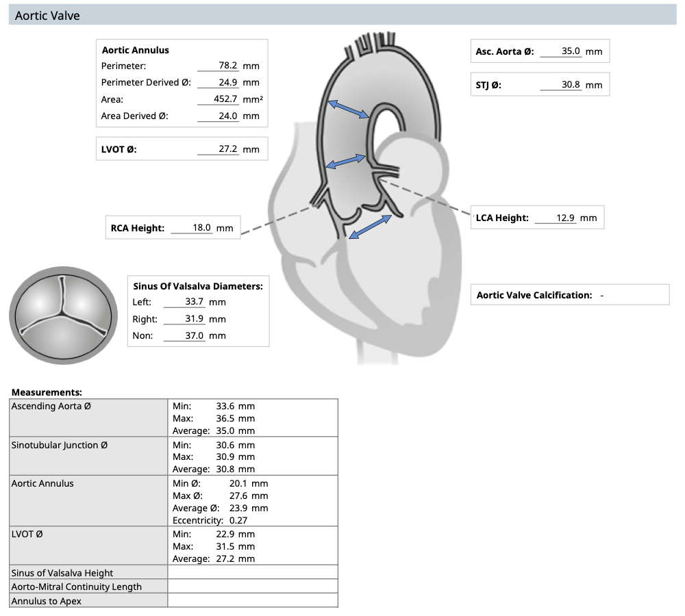Select the Aortic Valve section header

48,15
